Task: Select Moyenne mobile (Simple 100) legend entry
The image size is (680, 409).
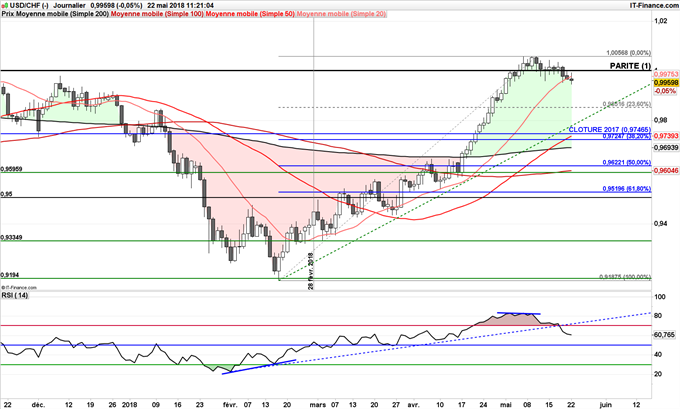Action: tap(157, 14)
